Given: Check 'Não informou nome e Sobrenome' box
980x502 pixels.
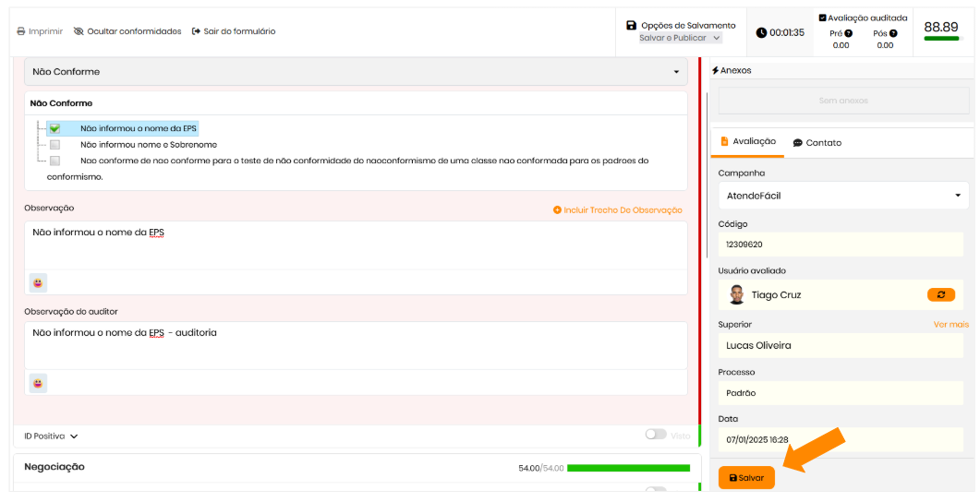Looking at the screenshot, I should click(55, 145).
